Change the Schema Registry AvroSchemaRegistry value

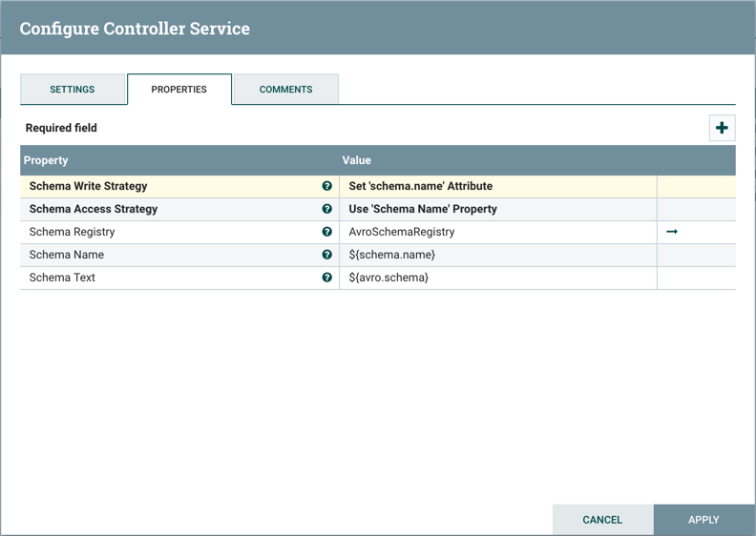(x=497, y=232)
